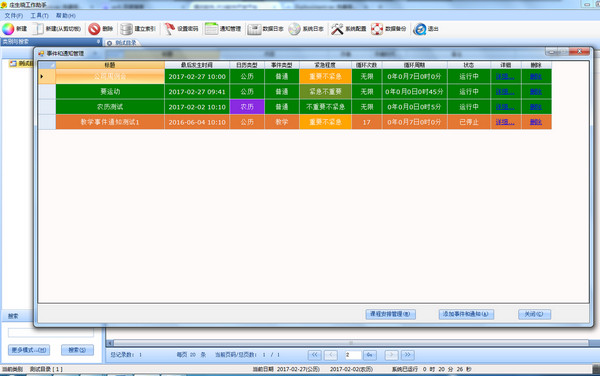Click the 不重要不紧急 urgency cell
The width and height of the screenshot is (600, 376).
click(325, 107)
